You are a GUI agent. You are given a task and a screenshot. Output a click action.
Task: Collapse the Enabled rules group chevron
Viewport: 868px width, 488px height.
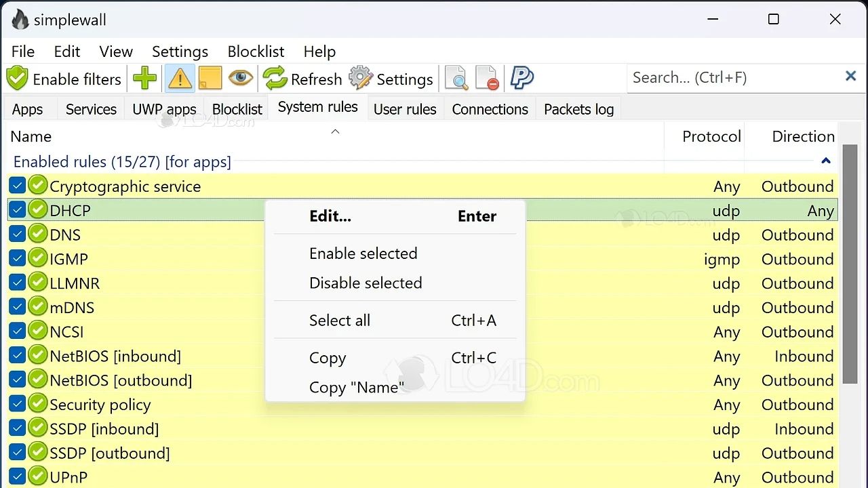tap(826, 161)
